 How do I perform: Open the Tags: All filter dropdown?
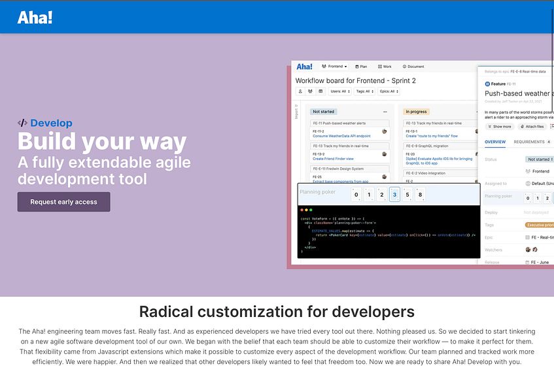coord(364,91)
